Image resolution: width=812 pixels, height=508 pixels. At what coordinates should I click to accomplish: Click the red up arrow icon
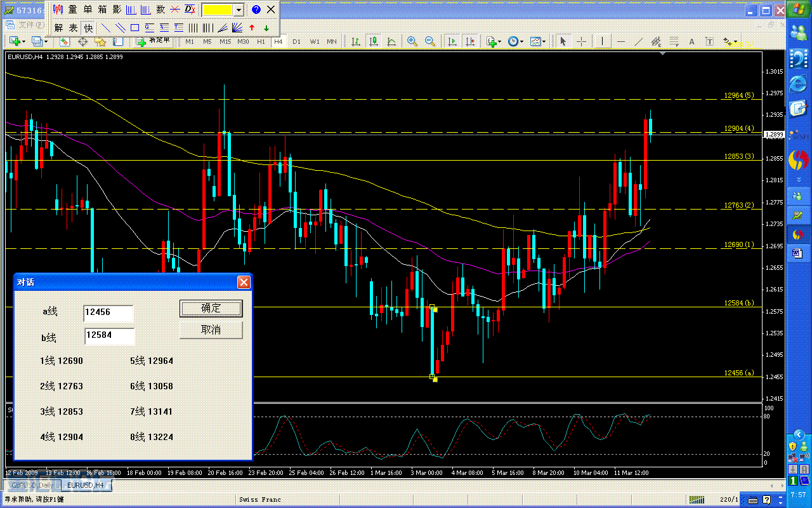point(252,28)
